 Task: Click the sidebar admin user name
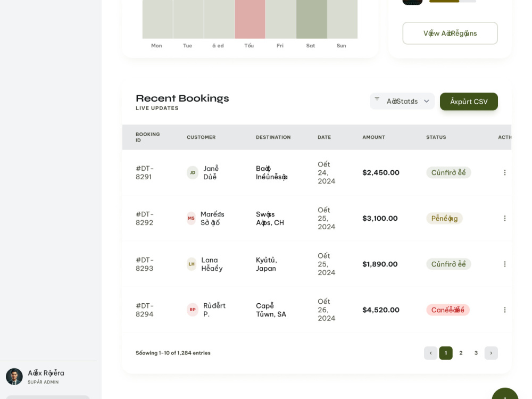click(46, 373)
